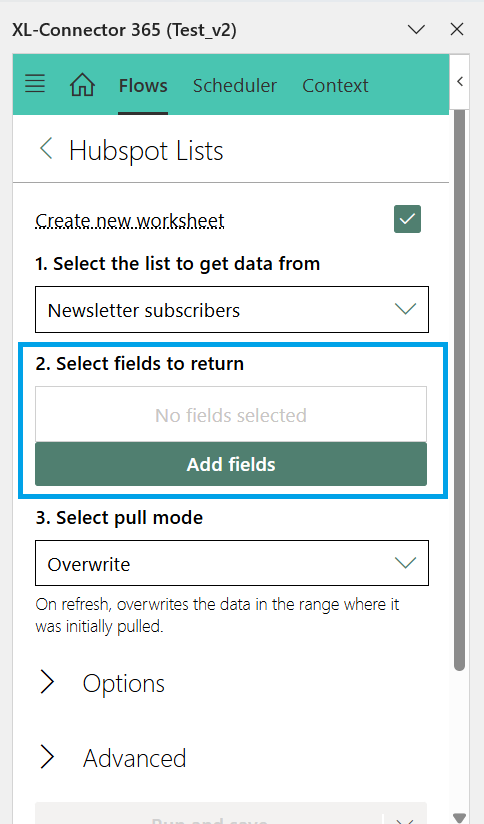Click the '1. Select the list to get data from' label
The height and width of the screenshot is (824, 484).
click(x=178, y=263)
